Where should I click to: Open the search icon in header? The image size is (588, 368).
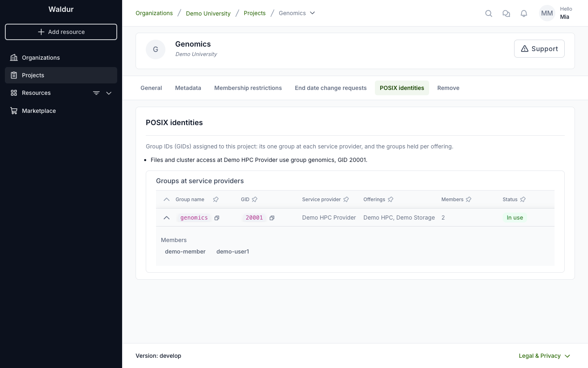pos(489,13)
